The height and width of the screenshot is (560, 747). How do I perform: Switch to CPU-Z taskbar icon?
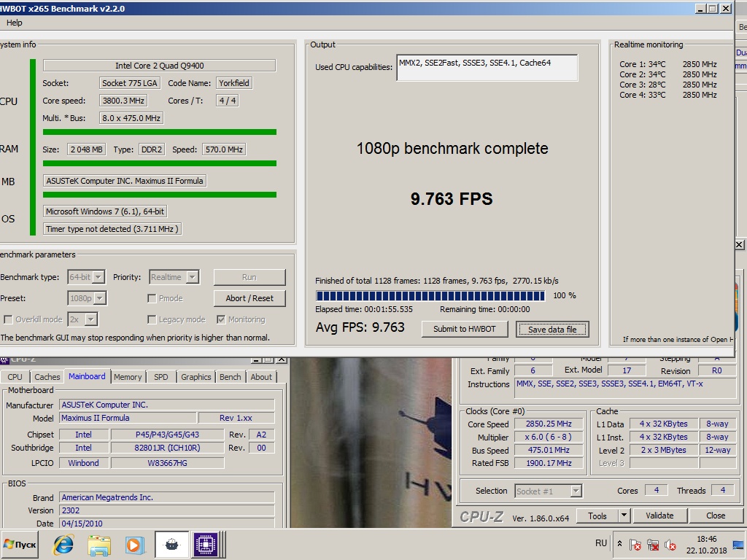(205, 544)
